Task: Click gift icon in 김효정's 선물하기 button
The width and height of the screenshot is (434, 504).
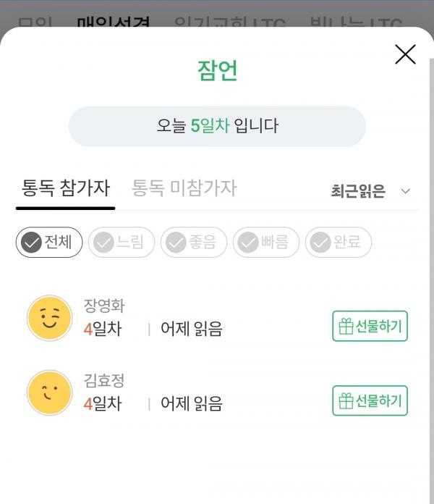Action: coord(346,401)
